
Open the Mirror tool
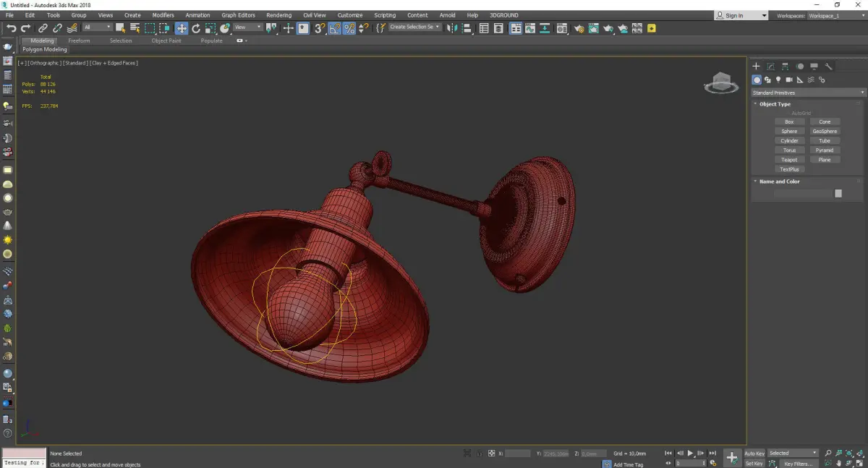(451, 28)
